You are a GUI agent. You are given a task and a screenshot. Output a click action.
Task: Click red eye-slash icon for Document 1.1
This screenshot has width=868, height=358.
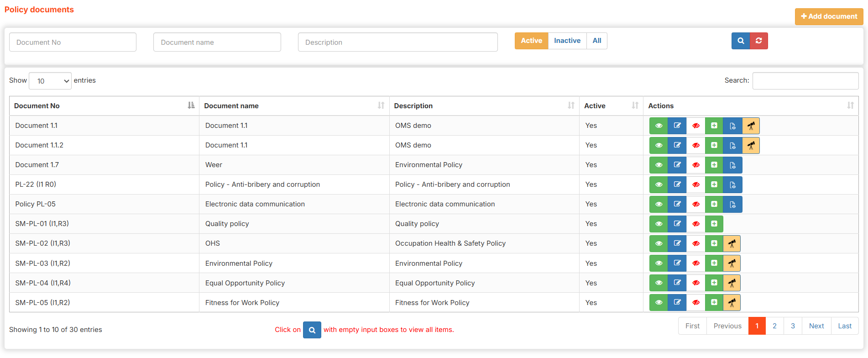tap(695, 126)
